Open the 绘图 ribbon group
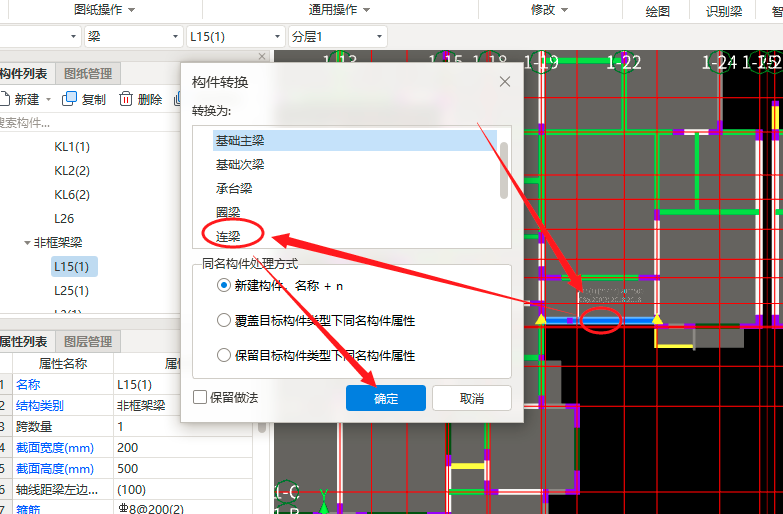The height and width of the screenshot is (514, 783). click(657, 11)
